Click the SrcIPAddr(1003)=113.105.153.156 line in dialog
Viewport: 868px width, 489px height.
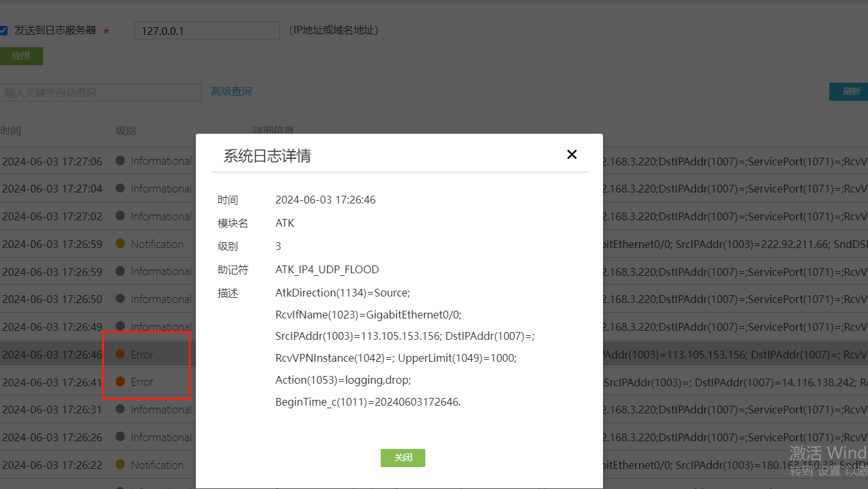pos(405,337)
